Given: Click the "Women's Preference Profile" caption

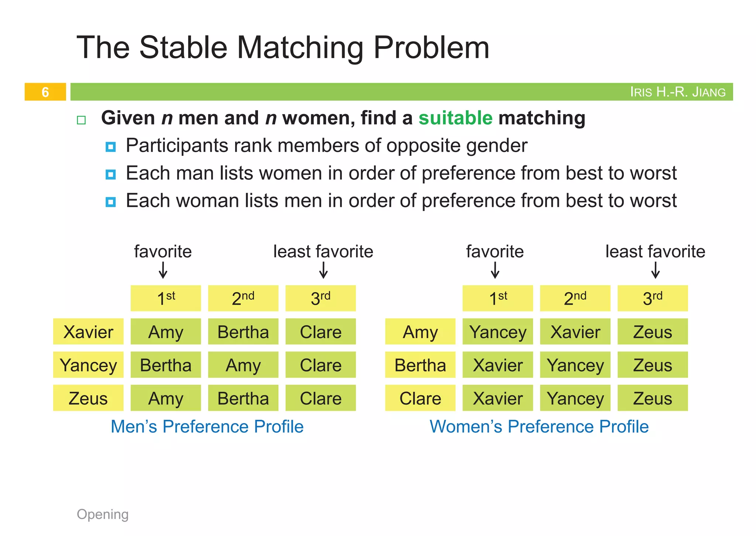Looking at the screenshot, I should [x=539, y=426].
